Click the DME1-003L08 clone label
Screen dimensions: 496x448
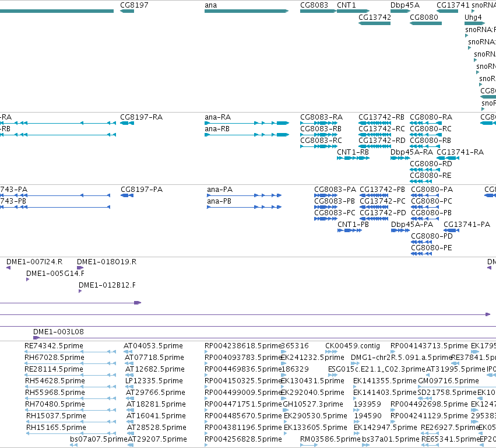click(58, 332)
